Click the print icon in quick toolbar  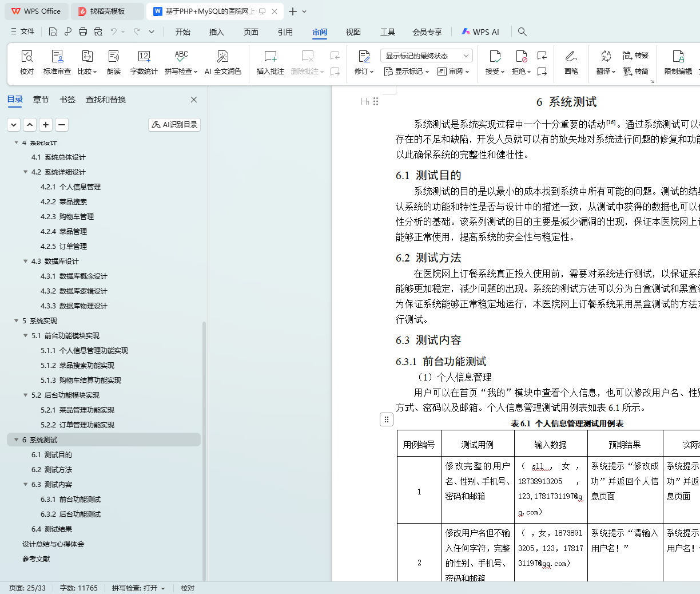[x=83, y=31]
